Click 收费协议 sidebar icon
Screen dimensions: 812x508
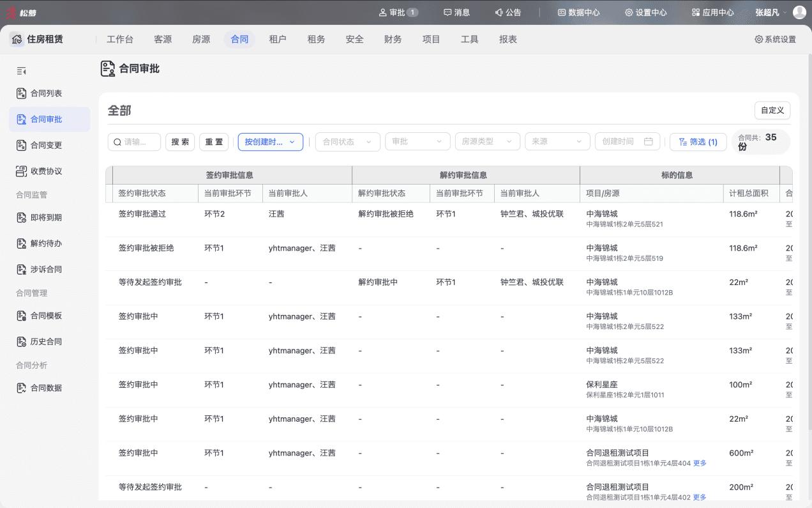pos(21,171)
